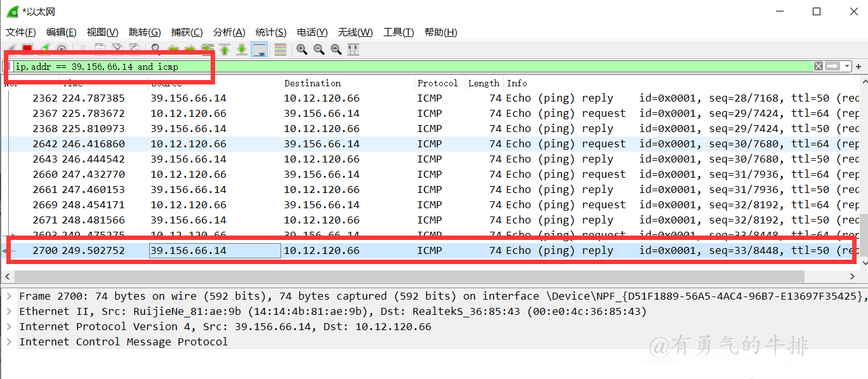Stop the running packet capture
This screenshot has width=868, height=379.
[x=27, y=50]
